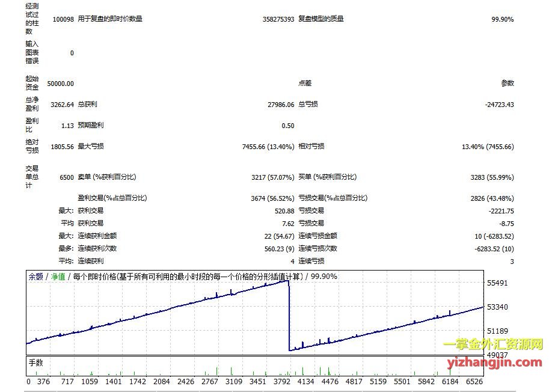Select the 余额 legend label
The height and width of the screenshot is (392, 552).
35,277
